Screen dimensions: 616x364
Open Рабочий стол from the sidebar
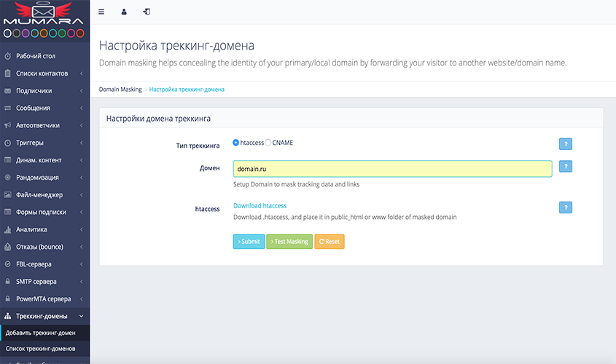pos(36,56)
